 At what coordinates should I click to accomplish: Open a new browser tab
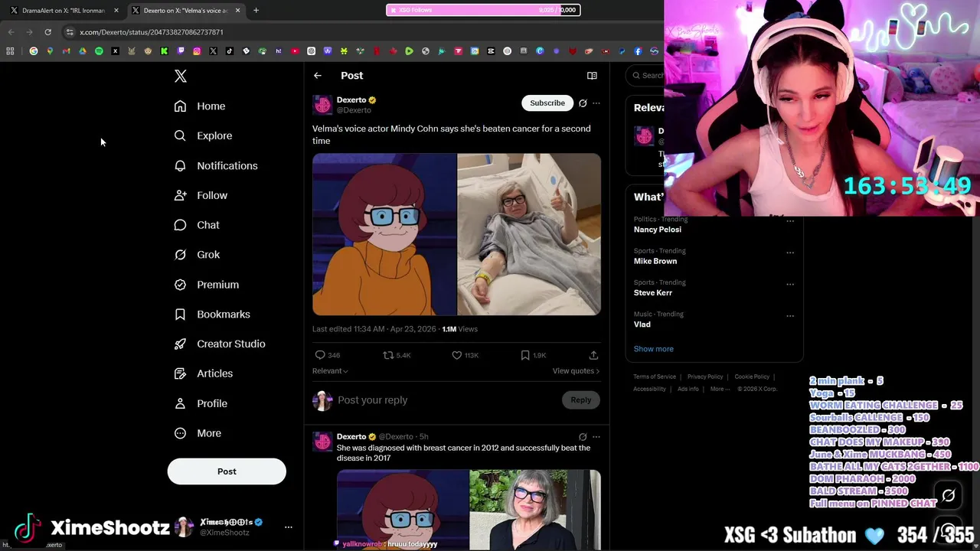click(256, 10)
